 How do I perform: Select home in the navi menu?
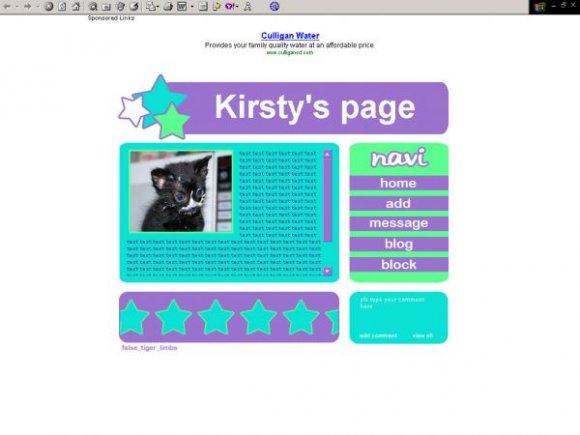[x=399, y=183]
